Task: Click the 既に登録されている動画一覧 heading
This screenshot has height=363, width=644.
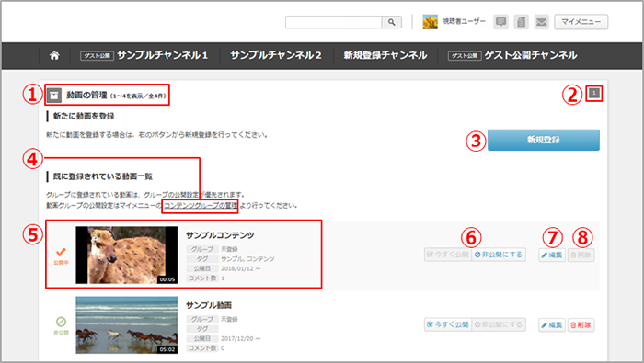Action: [x=103, y=176]
